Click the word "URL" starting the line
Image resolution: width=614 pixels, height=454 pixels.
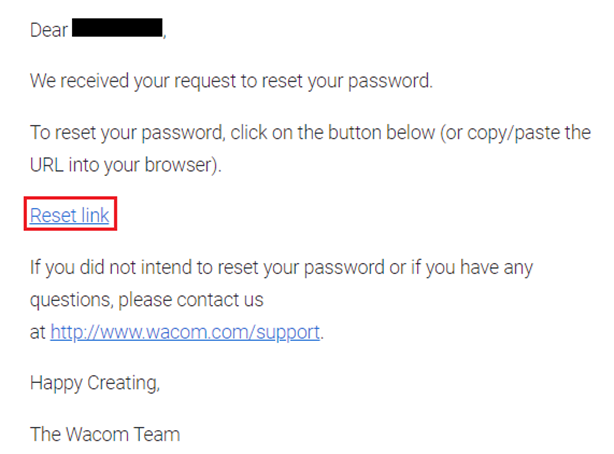point(47,165)
